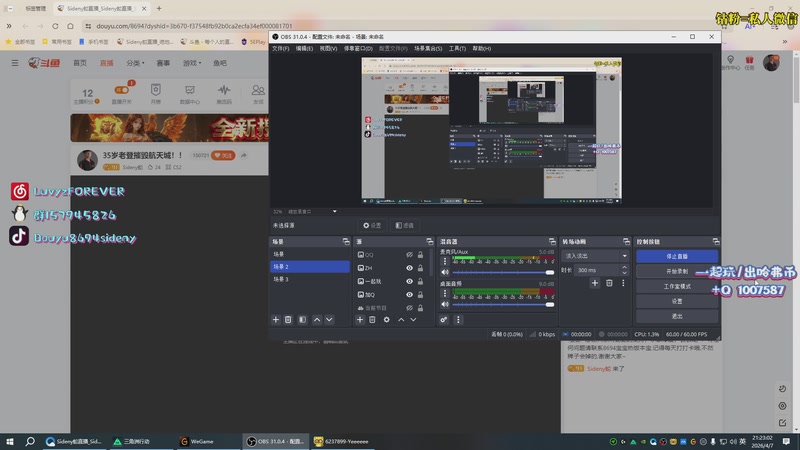Open audio mixer bottom three-dot menu

pyautogui.click(x=458, y=319)
